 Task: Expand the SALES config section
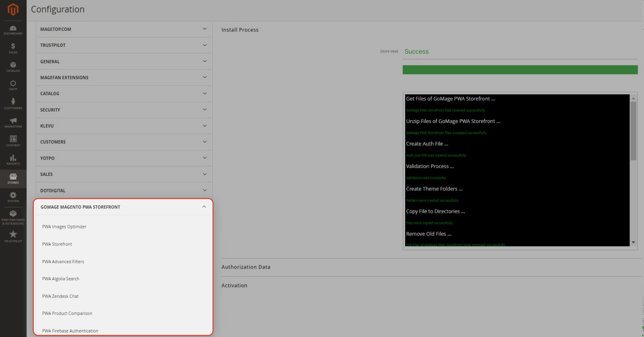tap(124, 174)
